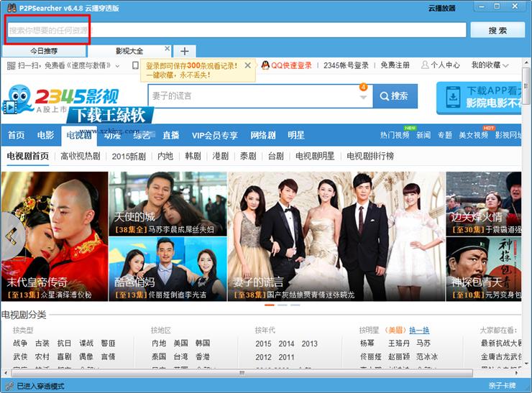Select 内地 sub-tab
Viewport: 532px width, 393px height.
pos(165,157)
